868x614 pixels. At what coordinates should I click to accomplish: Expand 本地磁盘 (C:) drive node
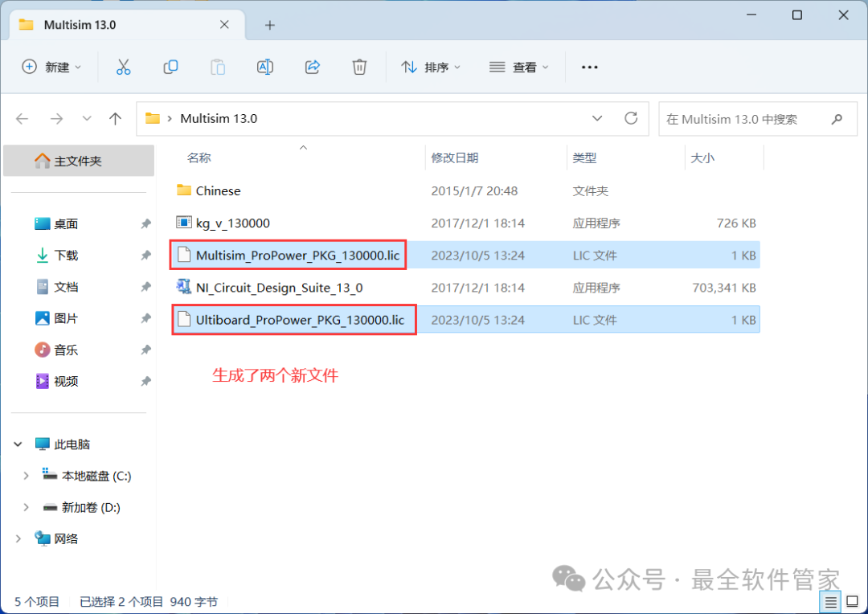click(x=26, y=476)
